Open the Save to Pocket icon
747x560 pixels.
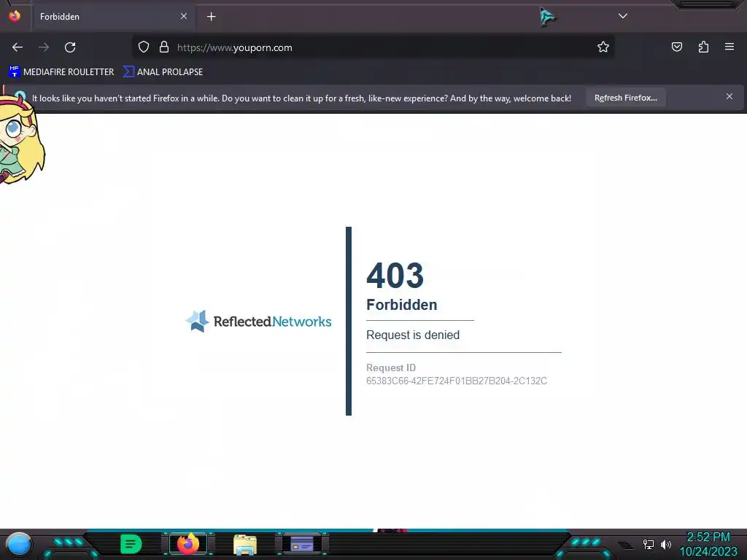click(676, 47)
